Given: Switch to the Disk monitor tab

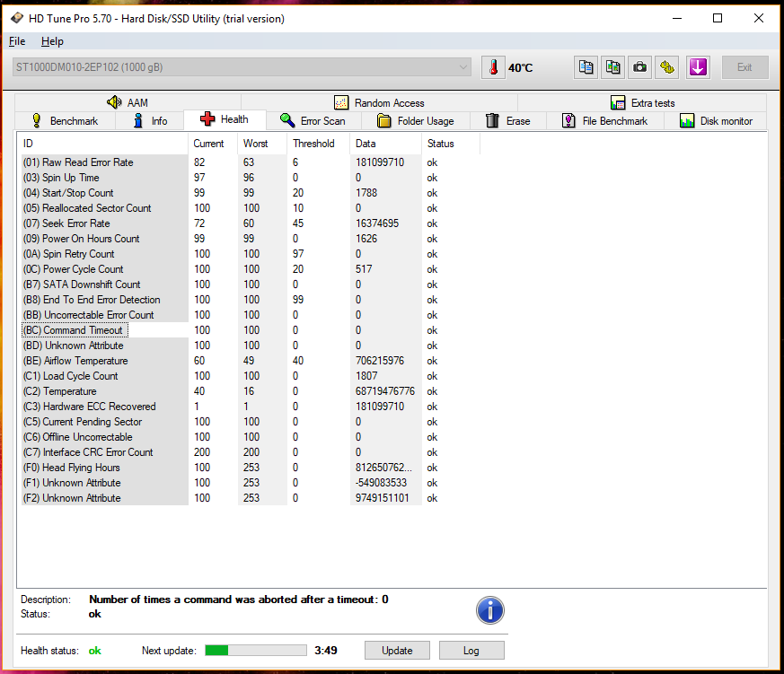Looking at the screenshot, I should [716, 121].
